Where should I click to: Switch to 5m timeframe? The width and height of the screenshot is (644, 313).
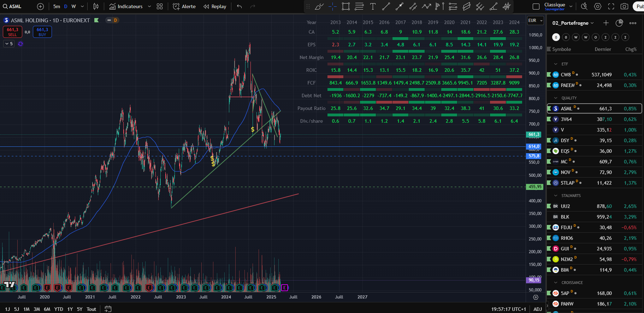pyautogui.click(x=57, y=6)
